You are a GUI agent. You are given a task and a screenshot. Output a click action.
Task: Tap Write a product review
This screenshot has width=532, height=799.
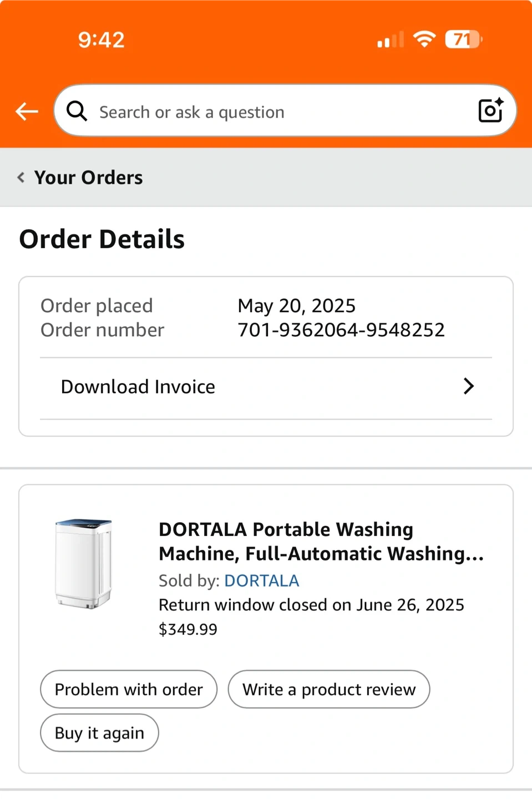coord(329,689)
